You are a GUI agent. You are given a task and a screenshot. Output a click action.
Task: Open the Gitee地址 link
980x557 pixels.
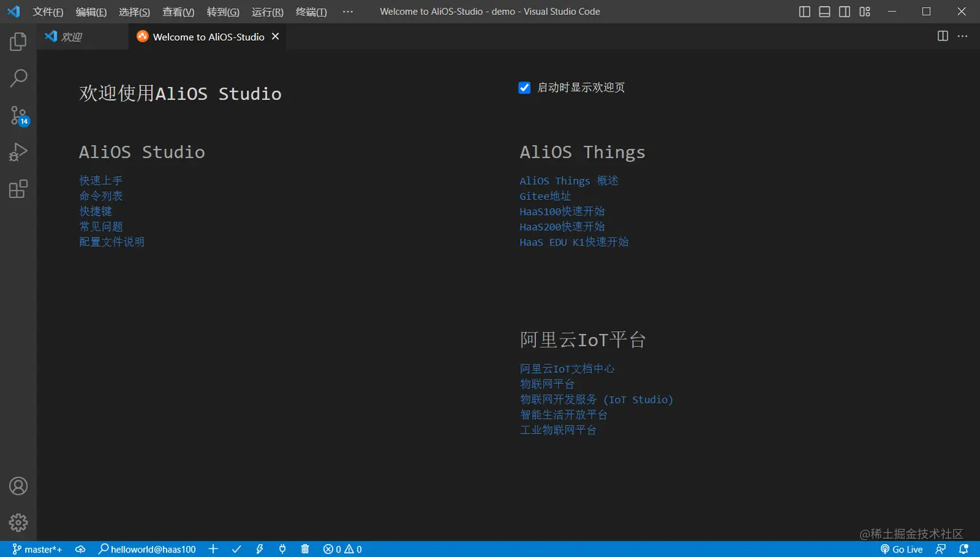(545, 196)
